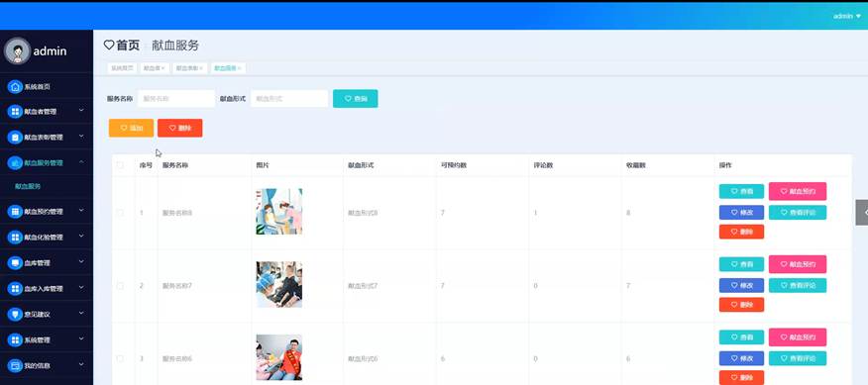Click 查看评论 for row 服务名称6
The image size is (868, 385).
pos(797,358)
